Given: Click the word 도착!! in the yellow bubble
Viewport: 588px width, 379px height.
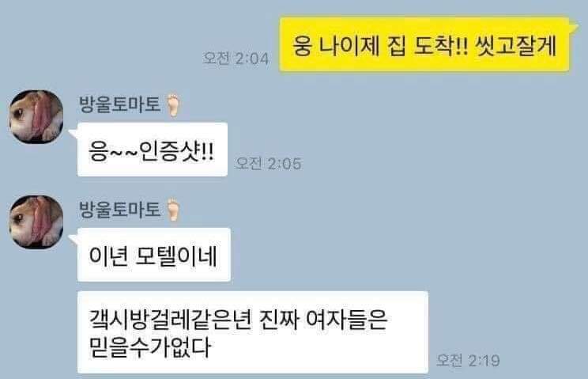Looking at the screenshot, I should tap(441, 47).
